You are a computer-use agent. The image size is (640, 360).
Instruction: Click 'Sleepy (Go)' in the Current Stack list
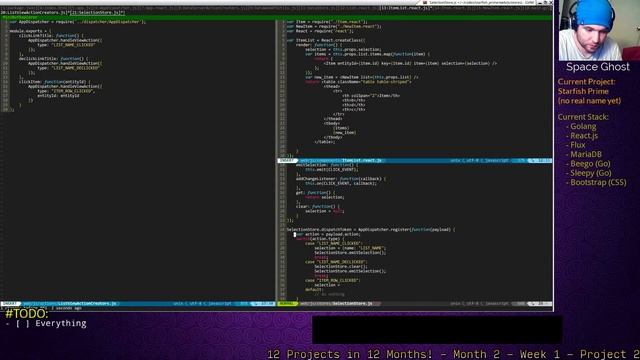pos(591,173)
